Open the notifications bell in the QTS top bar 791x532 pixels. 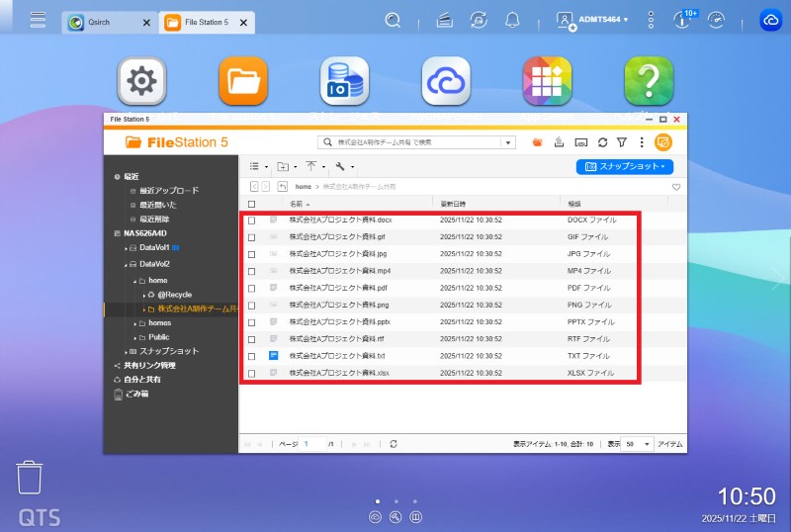pyautogui.click(x=512, y=20)
